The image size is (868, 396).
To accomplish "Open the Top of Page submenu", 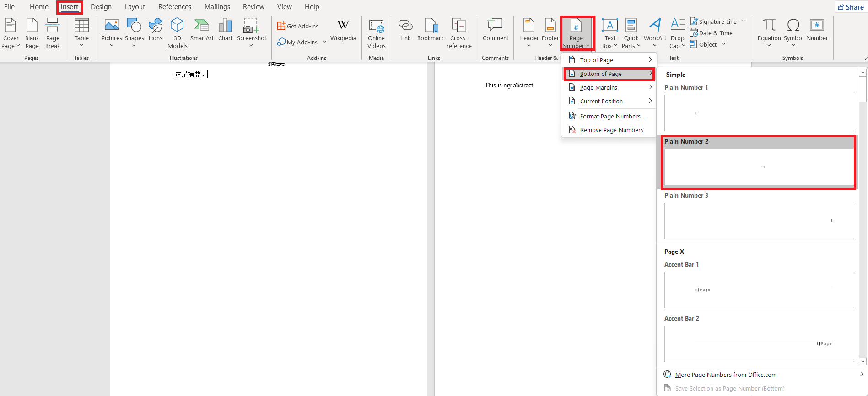I will (x=609, y=60).
